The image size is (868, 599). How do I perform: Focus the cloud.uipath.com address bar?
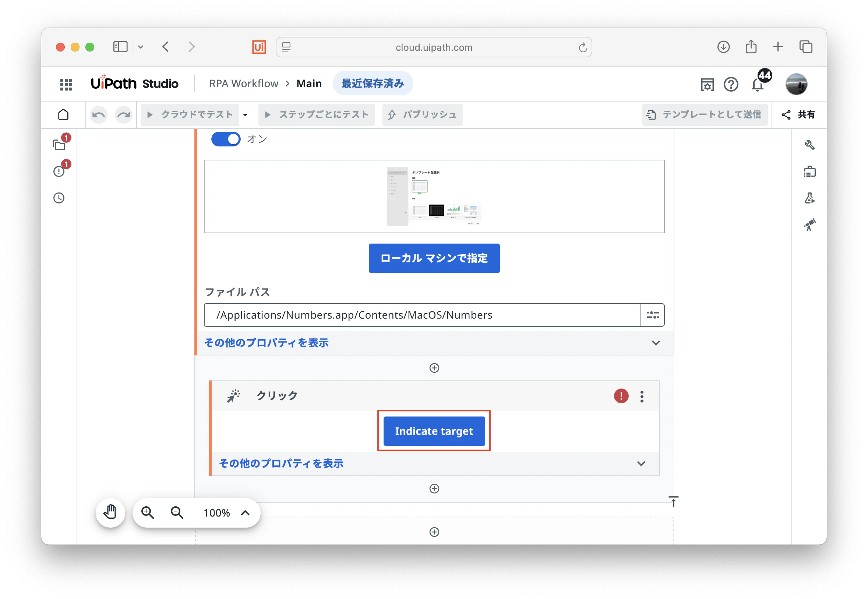(434, 47)
